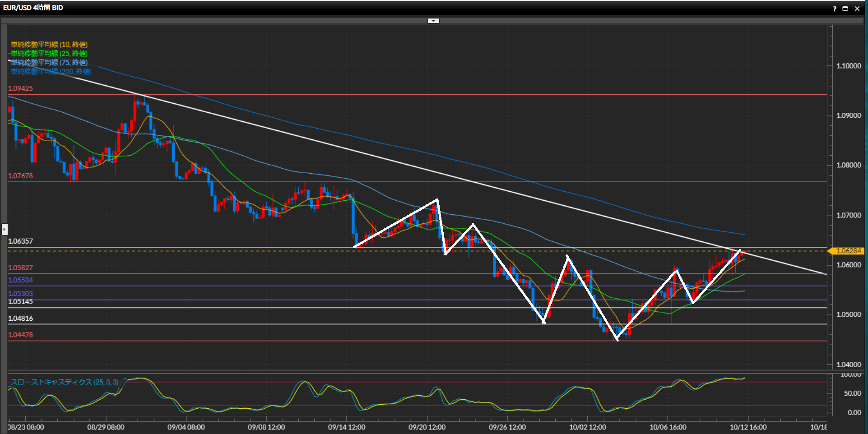The image size is (868, 434).
Task: Select the 1.04478 support line label
Action: click(x=20, y=335)
